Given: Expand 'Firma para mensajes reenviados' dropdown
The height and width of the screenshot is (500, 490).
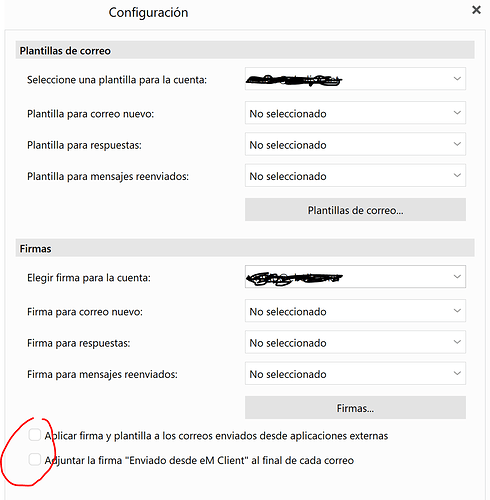Looking at the screenshot, I should tap(355, 374).
